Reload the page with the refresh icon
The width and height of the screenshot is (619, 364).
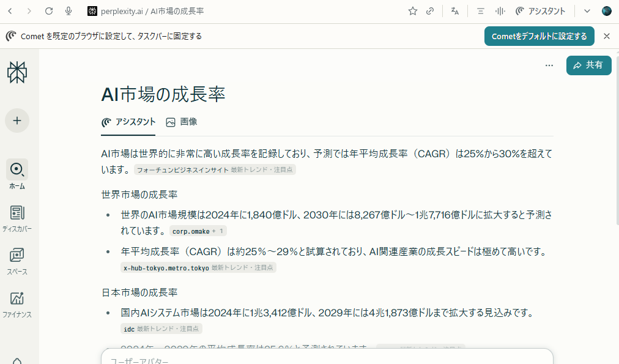(x=50, y=11)
